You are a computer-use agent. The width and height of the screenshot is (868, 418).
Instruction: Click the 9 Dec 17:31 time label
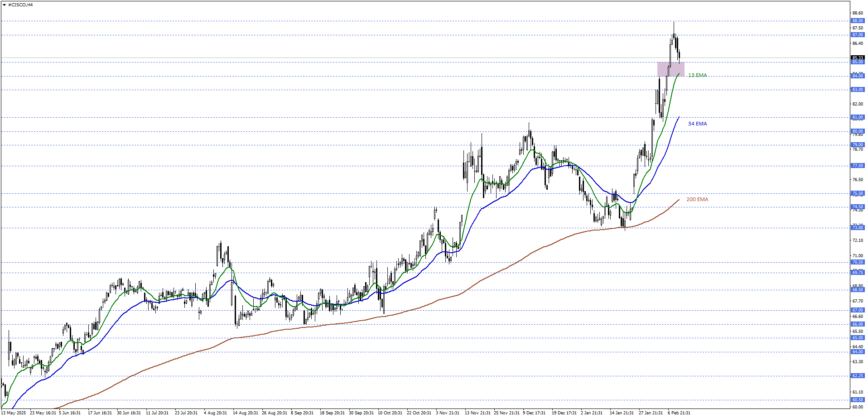(535, 413)
